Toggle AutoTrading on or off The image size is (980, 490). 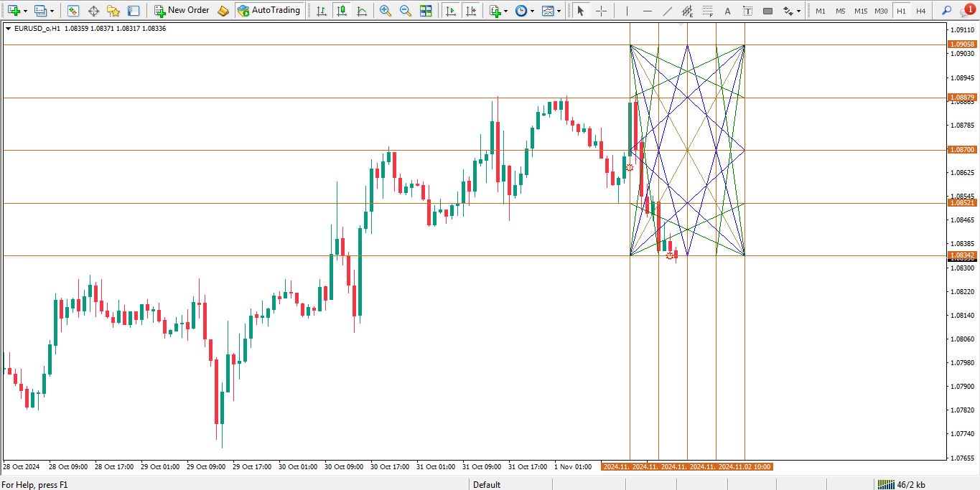pos(270,10)
